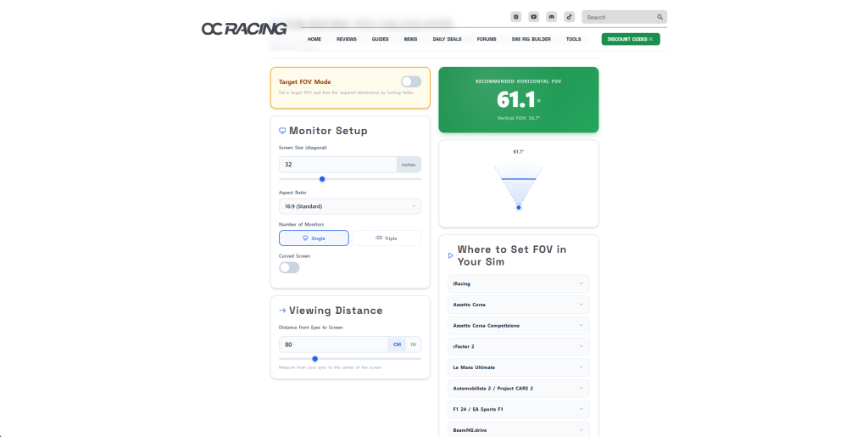Toggle the Curved Screen switch
Screen dimensions: 868x437
[289, 267]
